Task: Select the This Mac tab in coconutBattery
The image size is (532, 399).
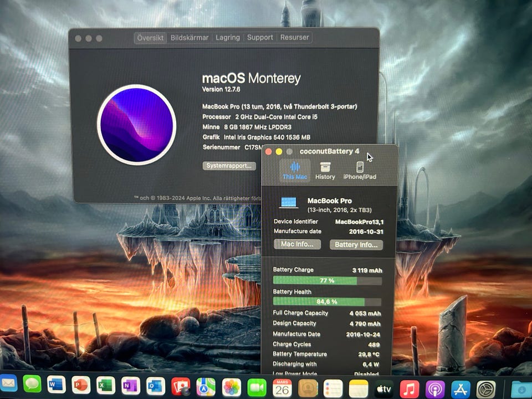Action: (x=295, y=171)
